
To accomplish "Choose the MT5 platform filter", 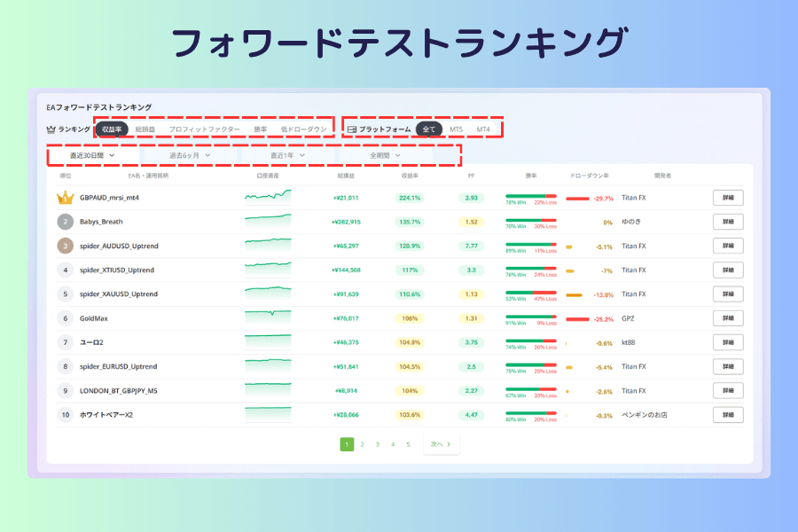I will click(457, 129).
